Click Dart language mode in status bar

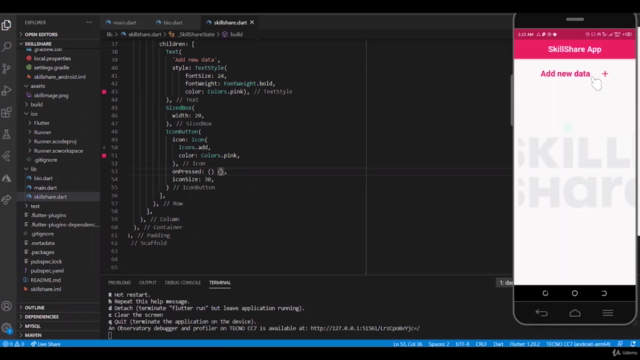click(x=498, y=344)
